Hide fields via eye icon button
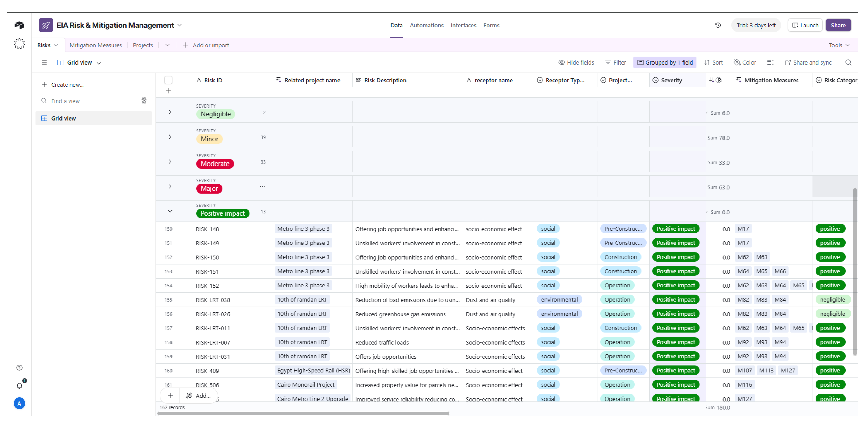This screenshot has height=425, width=868. pyautogui.click(x=576, y=62)
